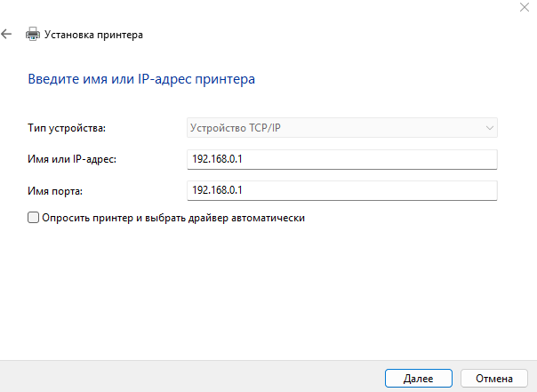Click the 192.168.0.1 value in the port name field
This screenshot has width=537, height=392.
[x=218, y=190]
